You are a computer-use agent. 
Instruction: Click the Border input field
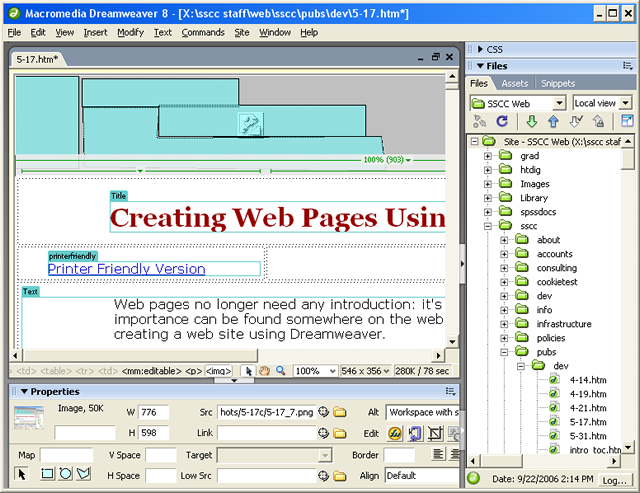(399, 455)
